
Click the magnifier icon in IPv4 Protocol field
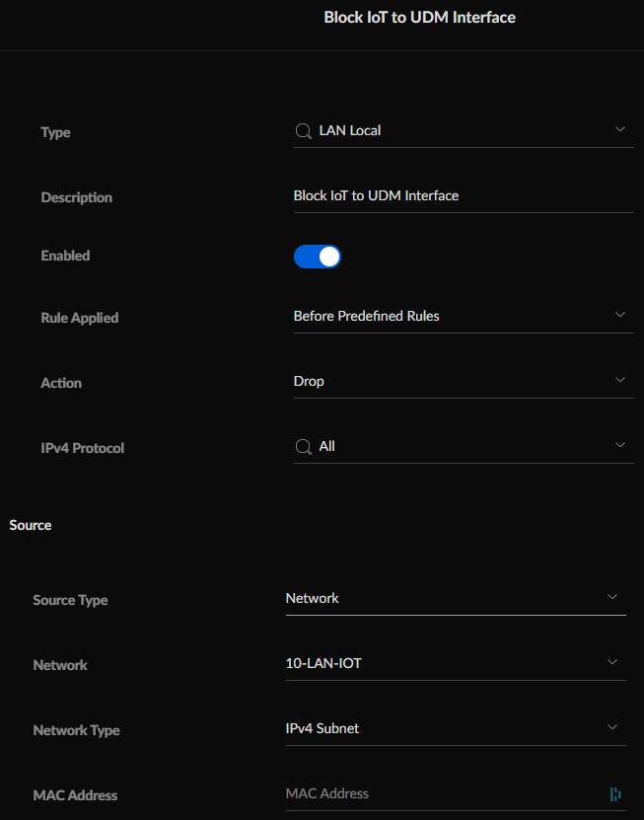pyautogui.click(x=304, y=447)
